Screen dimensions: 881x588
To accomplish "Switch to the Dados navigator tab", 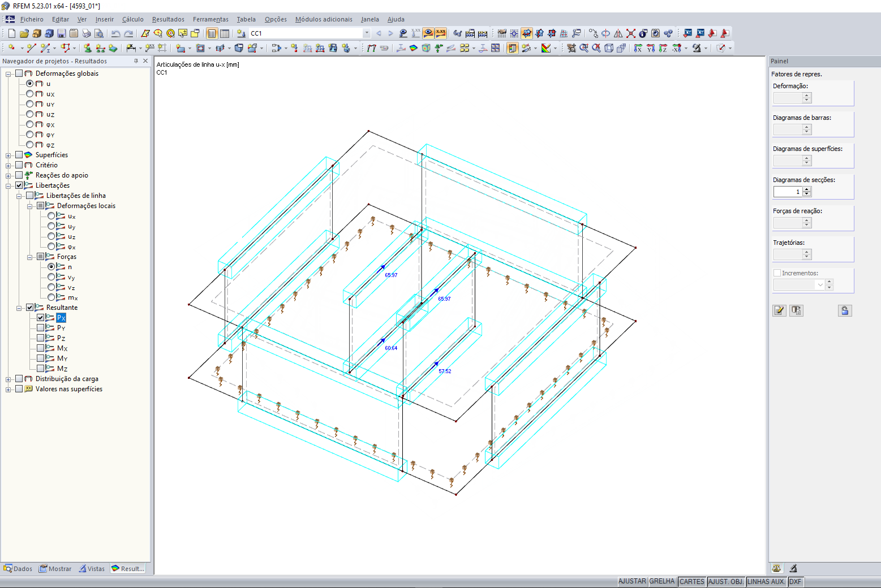I will pyautogui.click(x=18, y=569).
